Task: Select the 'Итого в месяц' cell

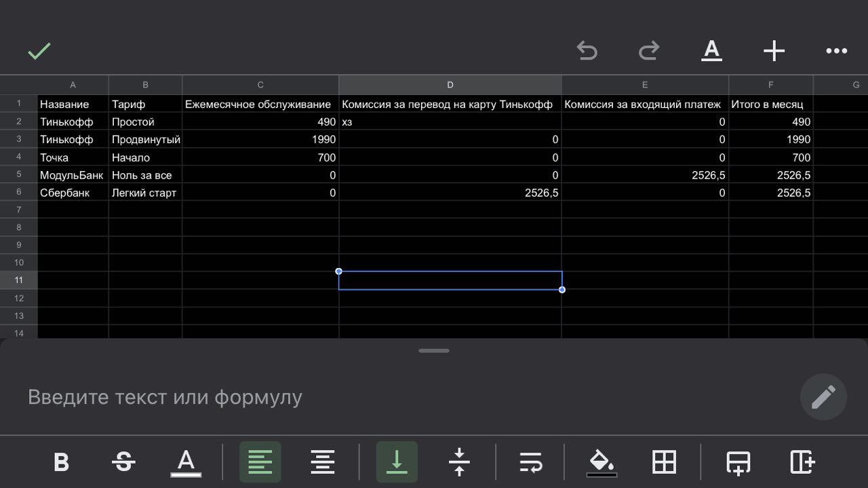Action: (771, 104)
